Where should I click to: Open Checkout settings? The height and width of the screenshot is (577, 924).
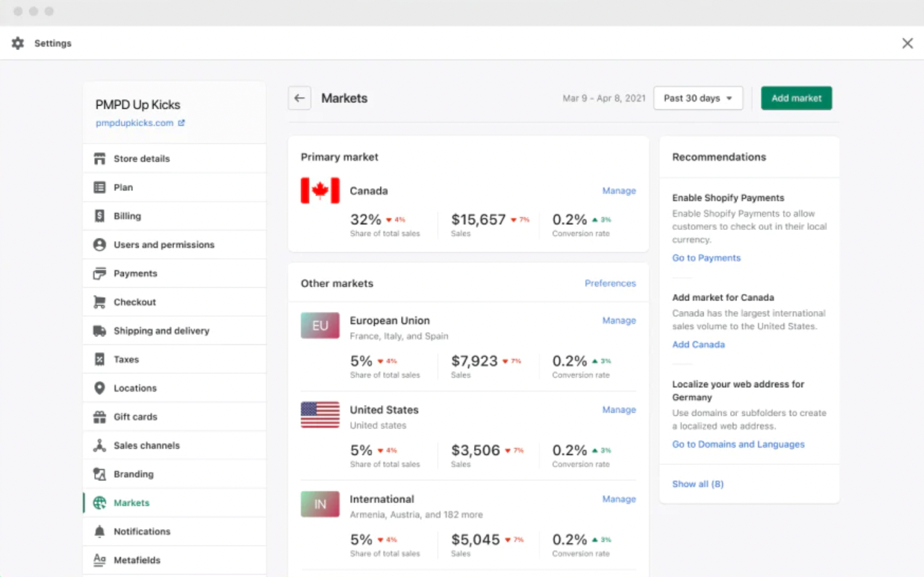(174, 302)
